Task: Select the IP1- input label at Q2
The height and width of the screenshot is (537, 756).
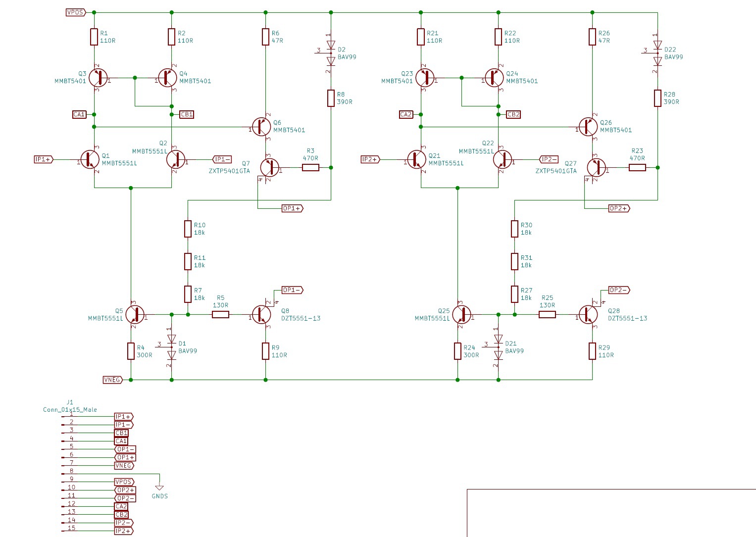Action: tap(222, 159)
